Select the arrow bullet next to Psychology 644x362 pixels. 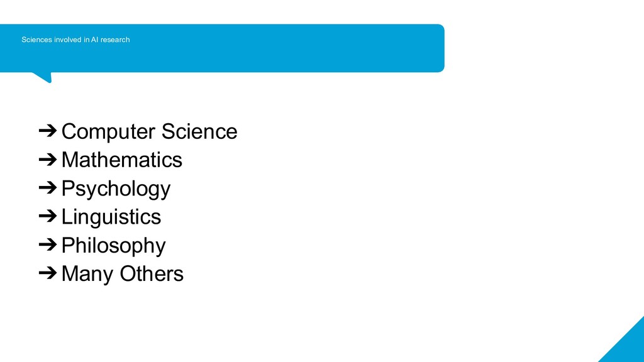[x=48, y=188]
